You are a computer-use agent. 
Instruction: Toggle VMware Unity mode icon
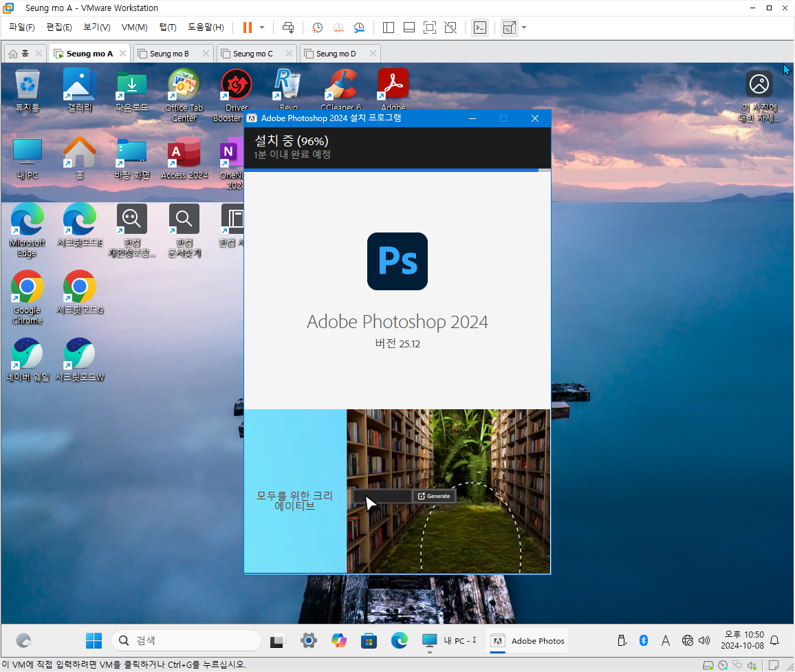click(x=450, y=28)
